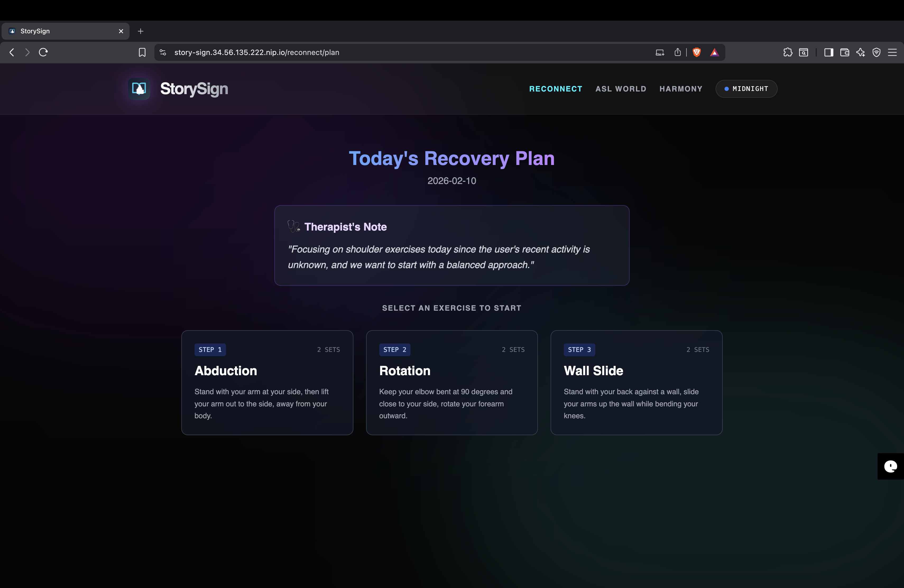Open the floating chat feedback widget

click(x=890, y=466)
